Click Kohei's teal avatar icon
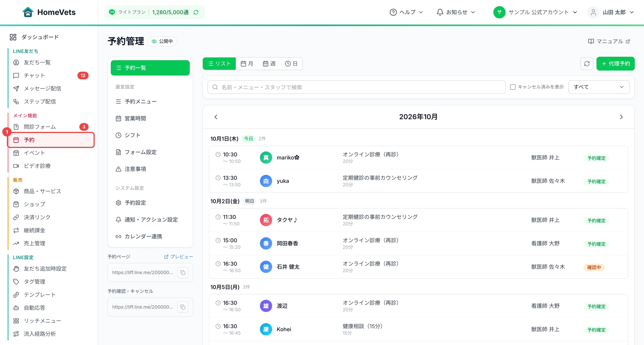This screenshot has height=345, width=644. pos(266,329)
